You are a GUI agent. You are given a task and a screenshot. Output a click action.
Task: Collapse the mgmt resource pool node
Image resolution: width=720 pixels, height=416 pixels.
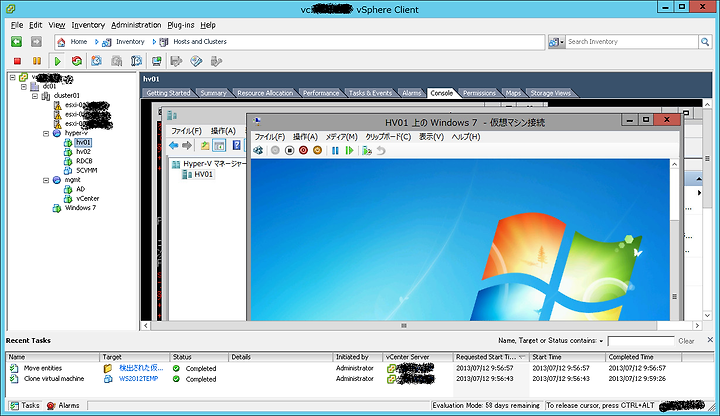pos(46,180)
